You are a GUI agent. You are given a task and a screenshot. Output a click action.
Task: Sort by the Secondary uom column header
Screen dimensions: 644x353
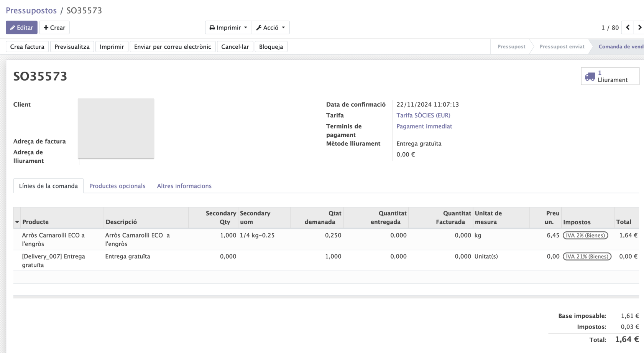(264, 218)
